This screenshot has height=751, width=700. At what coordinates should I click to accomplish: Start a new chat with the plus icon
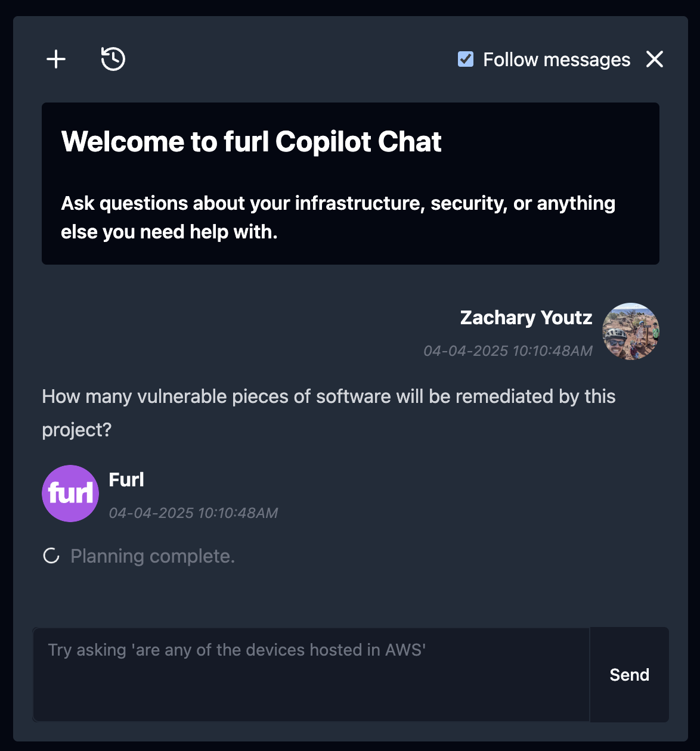pos(57,59)
